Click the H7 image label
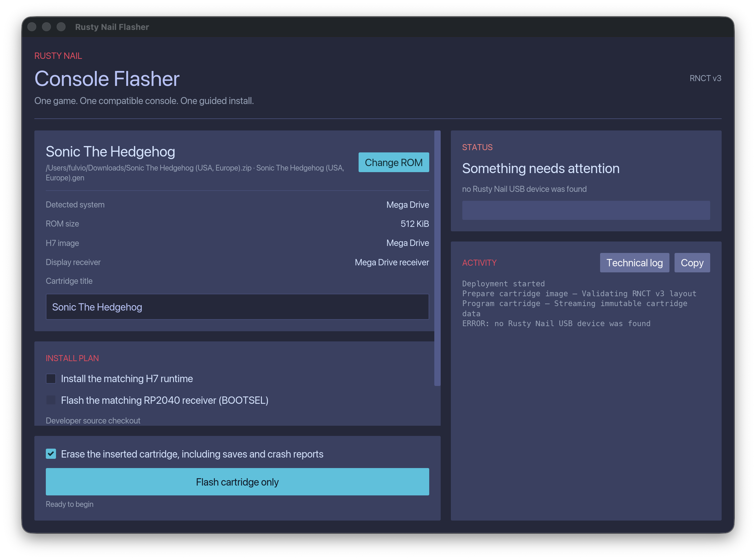The height and width of the screenshot is (560, 756). click(x=62, y=243)
